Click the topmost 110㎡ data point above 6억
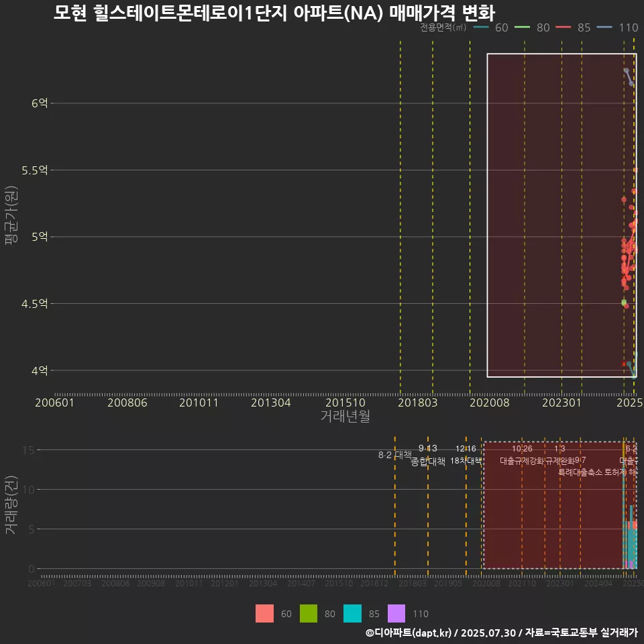This screenshot has width=644, height=644. tap(626, 70)
